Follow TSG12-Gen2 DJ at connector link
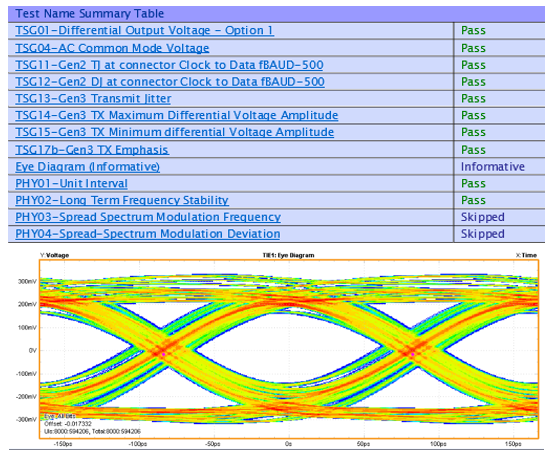Image resolution: width=549 pixels, height=461 pixels. tap(170, 82)
